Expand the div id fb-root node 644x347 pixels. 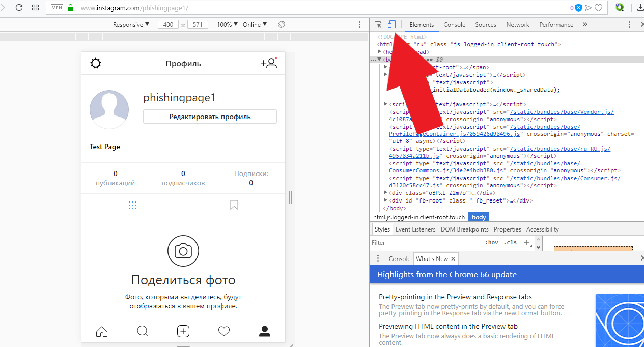tap(386, 200)
